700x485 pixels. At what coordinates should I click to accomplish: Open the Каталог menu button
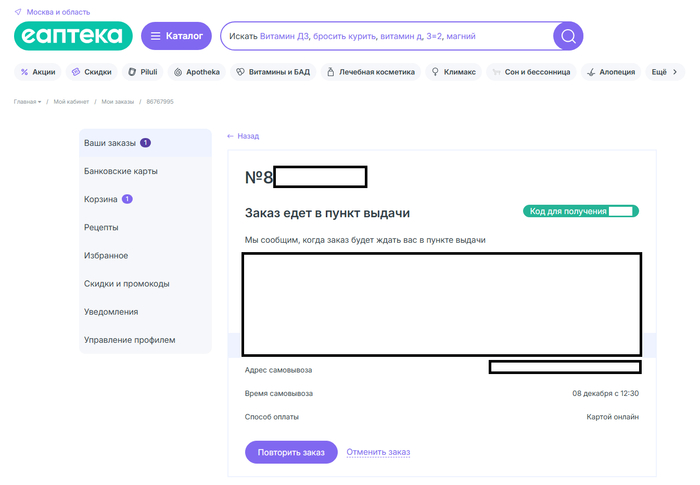(176, 37)
